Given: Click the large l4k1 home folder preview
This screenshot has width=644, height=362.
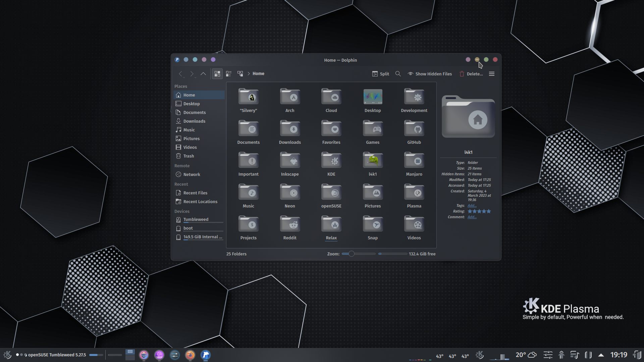Looking at the screenshot, I should point(468,116).
